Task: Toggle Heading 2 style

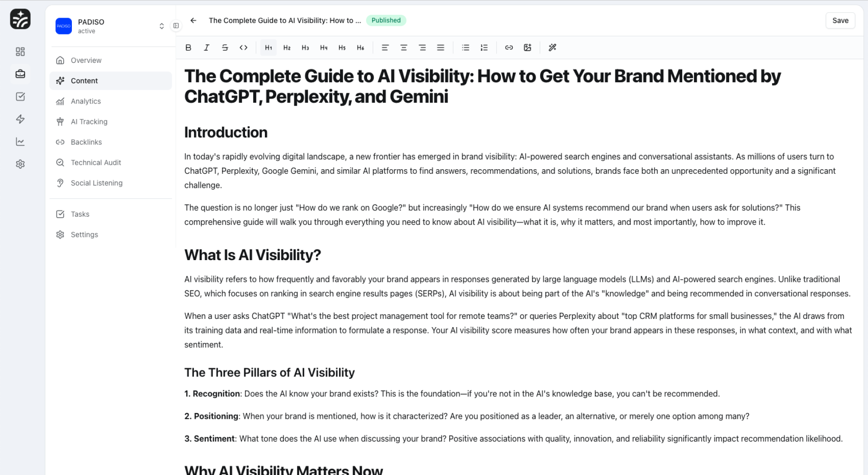Action: [287, 47]
